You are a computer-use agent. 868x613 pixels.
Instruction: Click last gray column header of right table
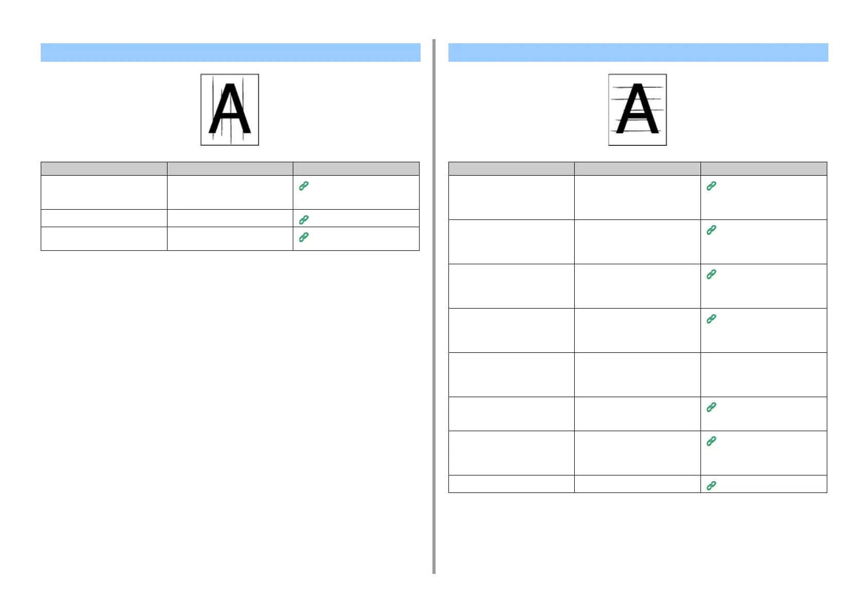coord(764,169)
